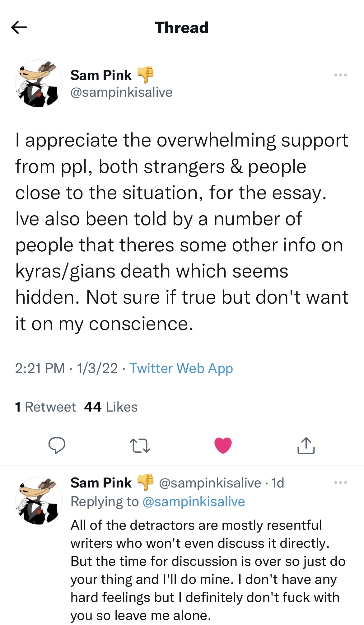Unlike the tweet with pink heart
The image size is (364, 625).
[223, 445]
